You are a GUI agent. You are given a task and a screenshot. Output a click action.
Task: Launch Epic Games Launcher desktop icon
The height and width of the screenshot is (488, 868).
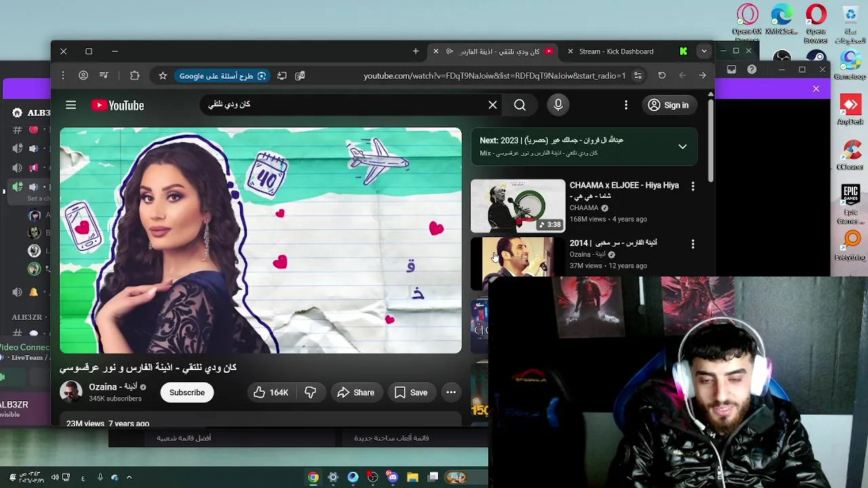850,204
